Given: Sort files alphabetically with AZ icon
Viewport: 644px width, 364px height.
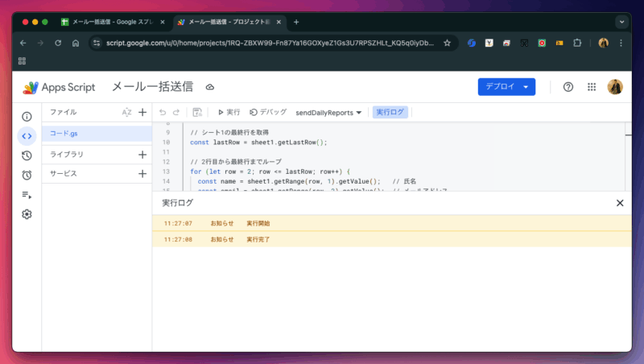Looking at the screenshot, I should (126, 113).
